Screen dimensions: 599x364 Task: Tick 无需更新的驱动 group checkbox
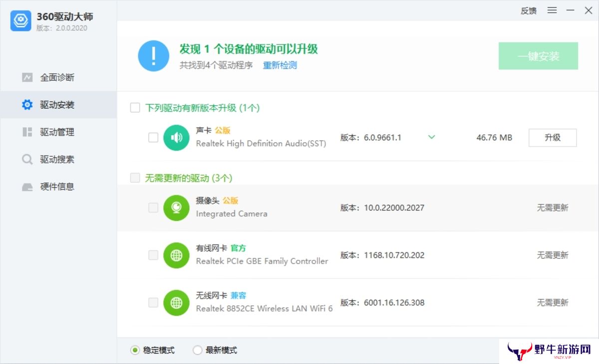click(135, 178)
